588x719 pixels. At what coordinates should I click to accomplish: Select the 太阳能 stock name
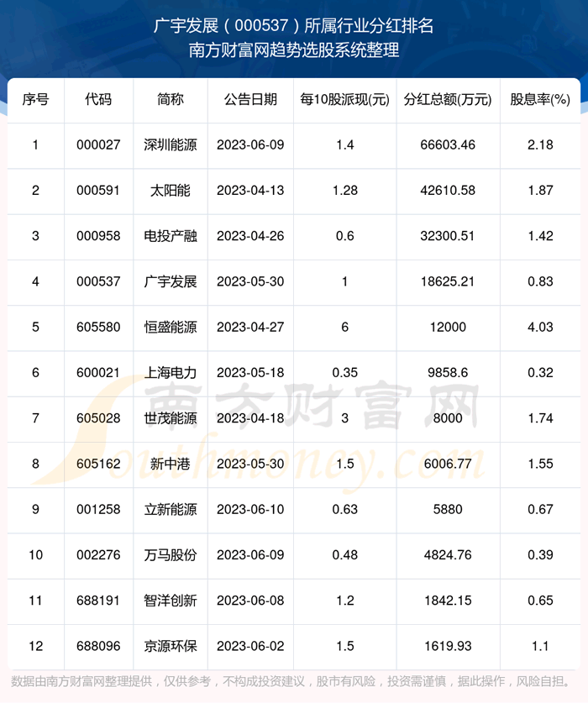pyautogui.click(x=171, y=191)
